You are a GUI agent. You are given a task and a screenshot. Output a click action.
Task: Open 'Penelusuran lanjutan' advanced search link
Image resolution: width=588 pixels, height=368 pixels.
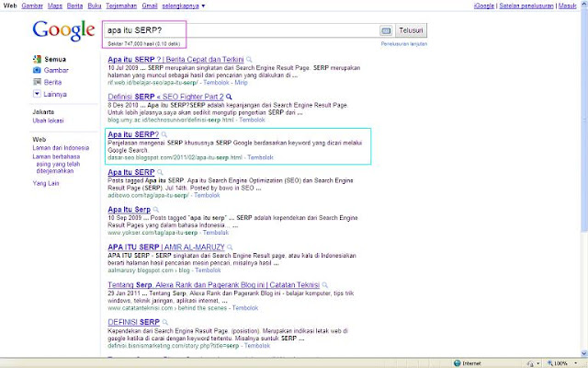pyautogui.click(x=404, y=44)
